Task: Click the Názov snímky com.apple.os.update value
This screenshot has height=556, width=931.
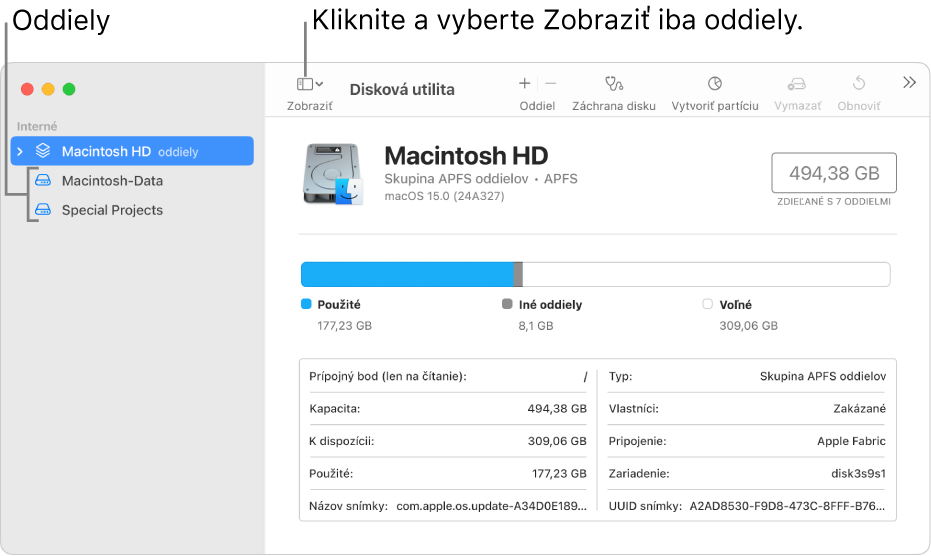Action: (492, 506)
